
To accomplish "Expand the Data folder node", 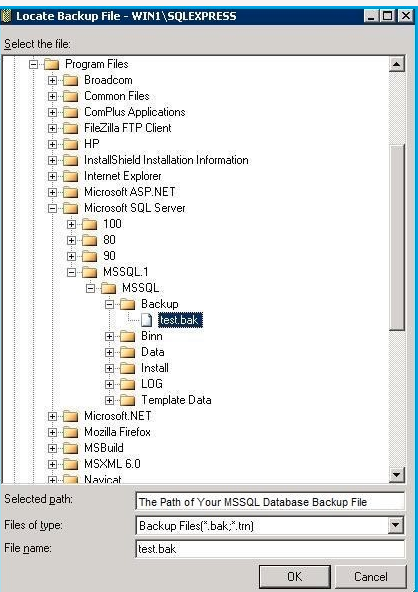I will coord(110,352).
